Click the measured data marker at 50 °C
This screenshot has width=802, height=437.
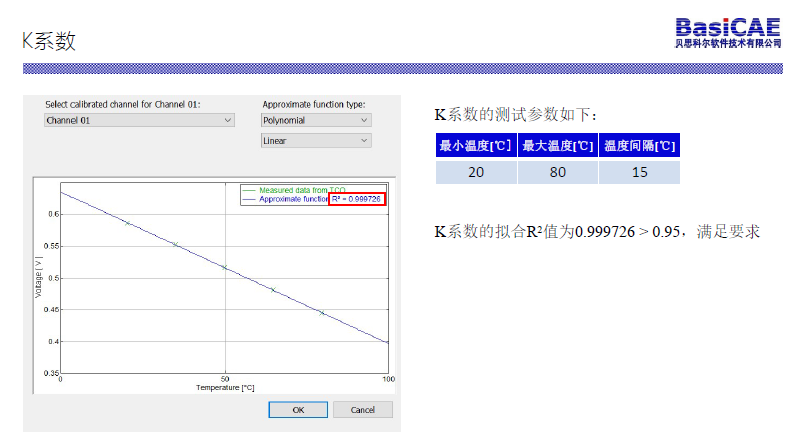[x=225, y=267]
